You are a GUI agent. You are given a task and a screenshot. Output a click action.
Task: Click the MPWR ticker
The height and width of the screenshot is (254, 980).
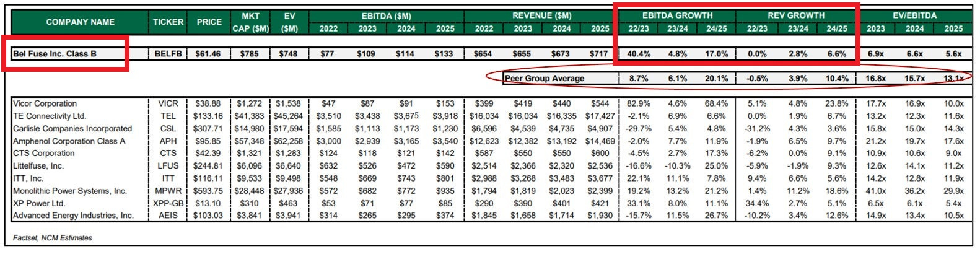coord(168,191)
